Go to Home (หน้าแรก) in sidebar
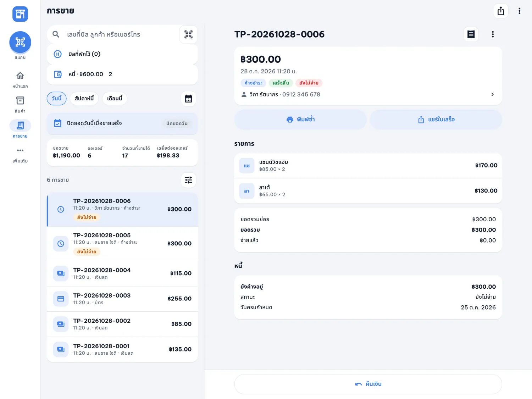Screen dimensions: 532x399 click(x=20, y=79)
